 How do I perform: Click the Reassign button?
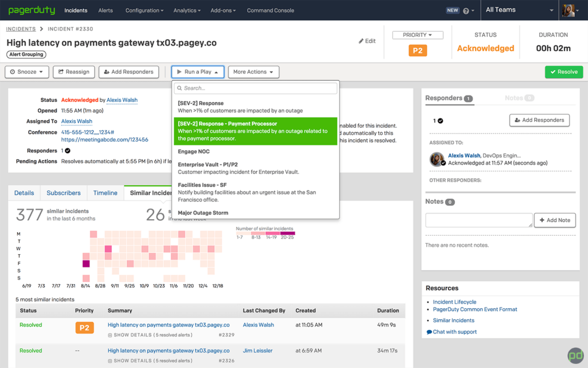tap(73, 72)
